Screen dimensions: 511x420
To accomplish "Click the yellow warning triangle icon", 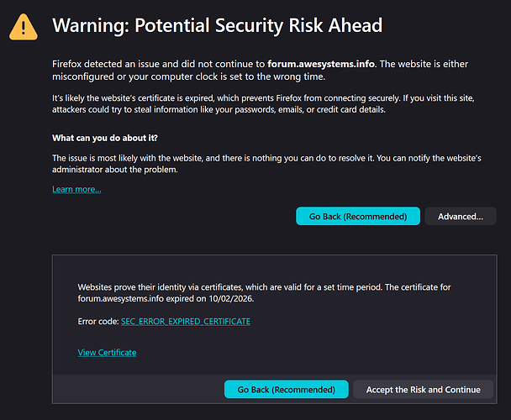I will tap(23, 27).
